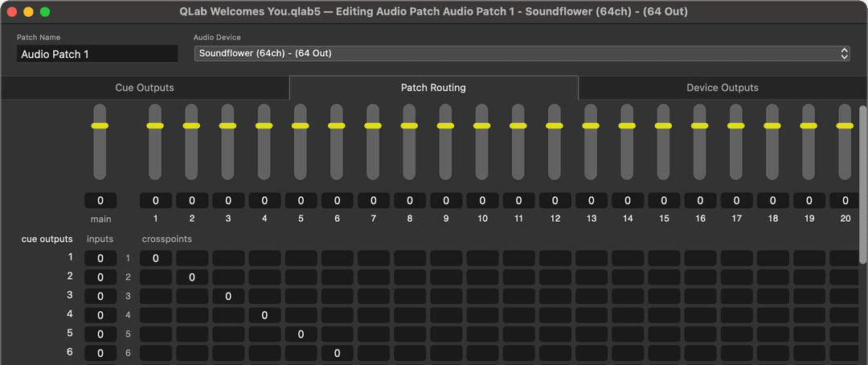Click the main fader yellow handle
This screenshot has height=365, width=868.
tap(100, 126)
